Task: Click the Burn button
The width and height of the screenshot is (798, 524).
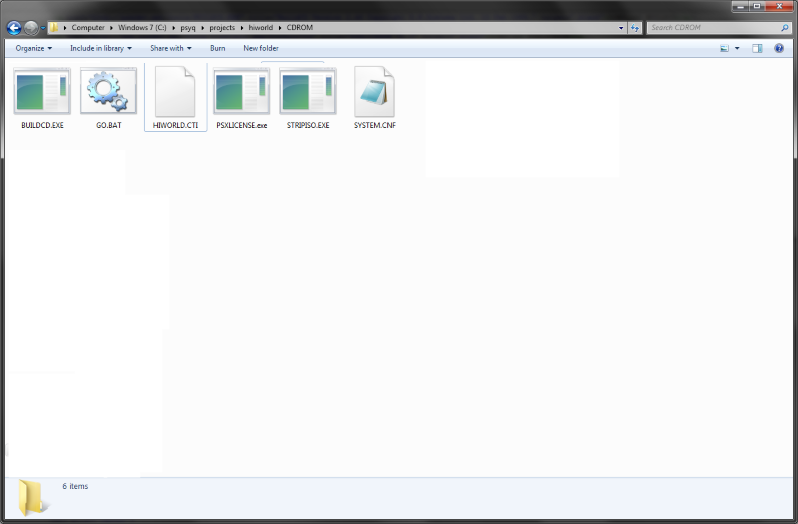Action: (217, 48)
